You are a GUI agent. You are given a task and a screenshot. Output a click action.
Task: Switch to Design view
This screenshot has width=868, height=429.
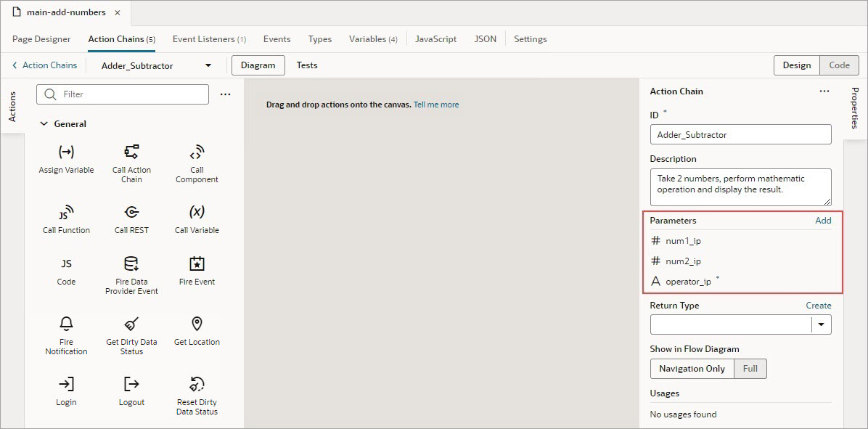[797, 65]
